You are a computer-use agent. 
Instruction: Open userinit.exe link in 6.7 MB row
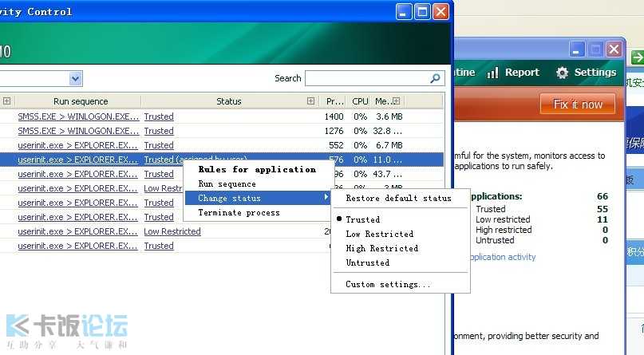coord(77,145)
